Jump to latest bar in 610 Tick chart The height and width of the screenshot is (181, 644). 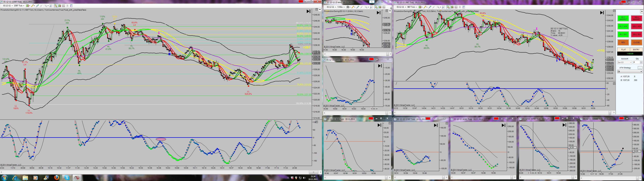click(x=379, y=125)
